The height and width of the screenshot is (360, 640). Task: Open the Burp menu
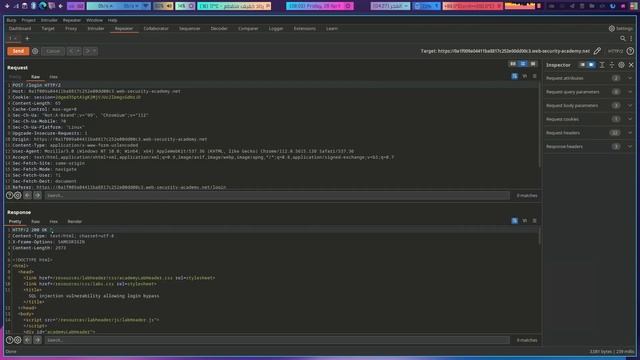[11, 20]
